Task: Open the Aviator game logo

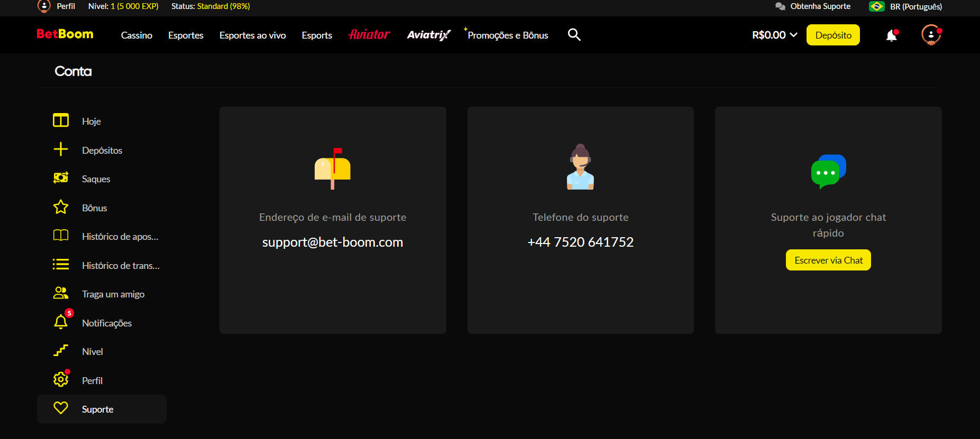Action: click(369, 34)
